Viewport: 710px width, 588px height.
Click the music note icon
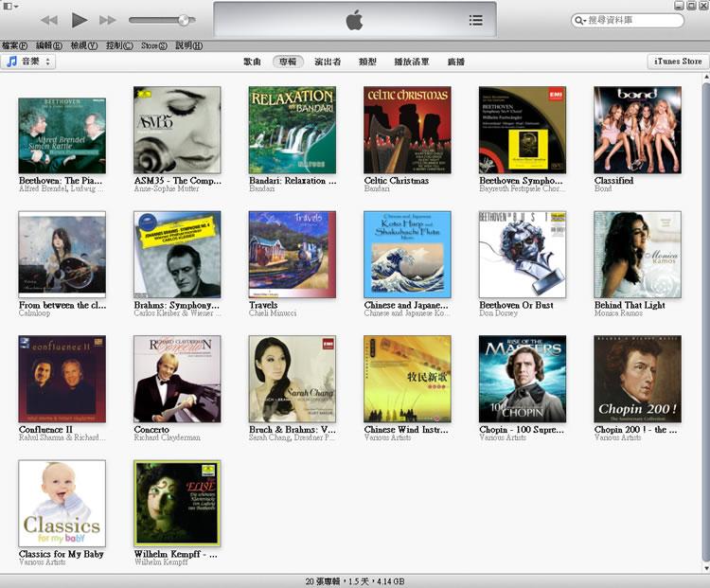click(x=11, y=62)
